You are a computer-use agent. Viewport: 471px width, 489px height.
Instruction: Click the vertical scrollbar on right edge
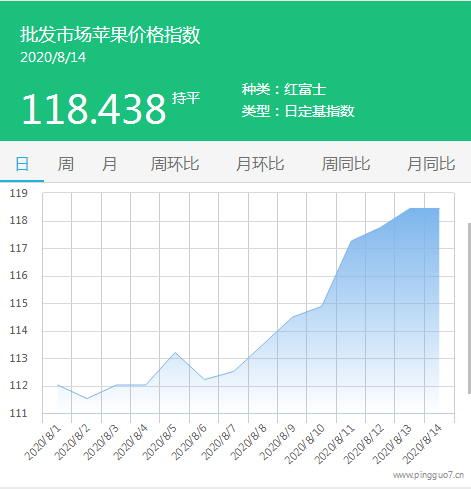coord(469,308)
